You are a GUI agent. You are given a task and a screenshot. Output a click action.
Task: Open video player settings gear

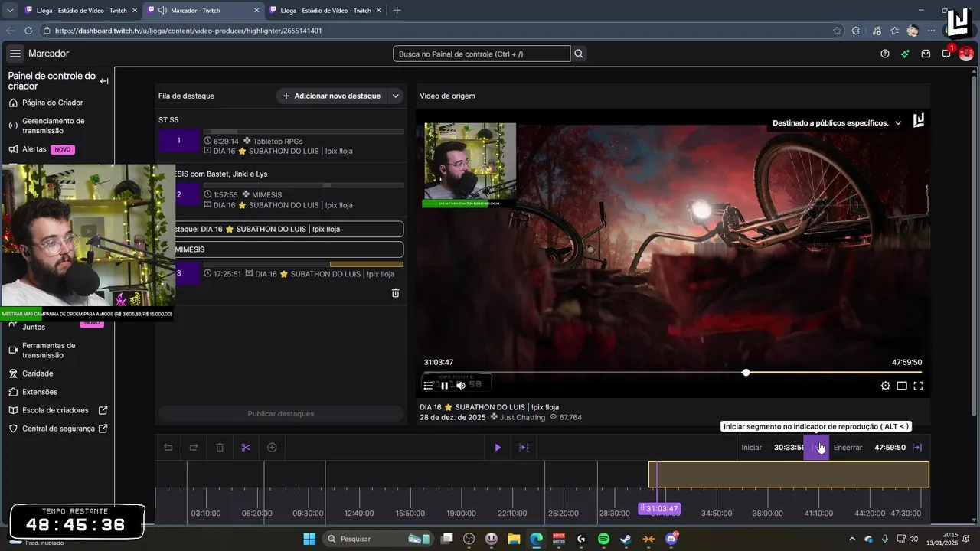[885, 386]
